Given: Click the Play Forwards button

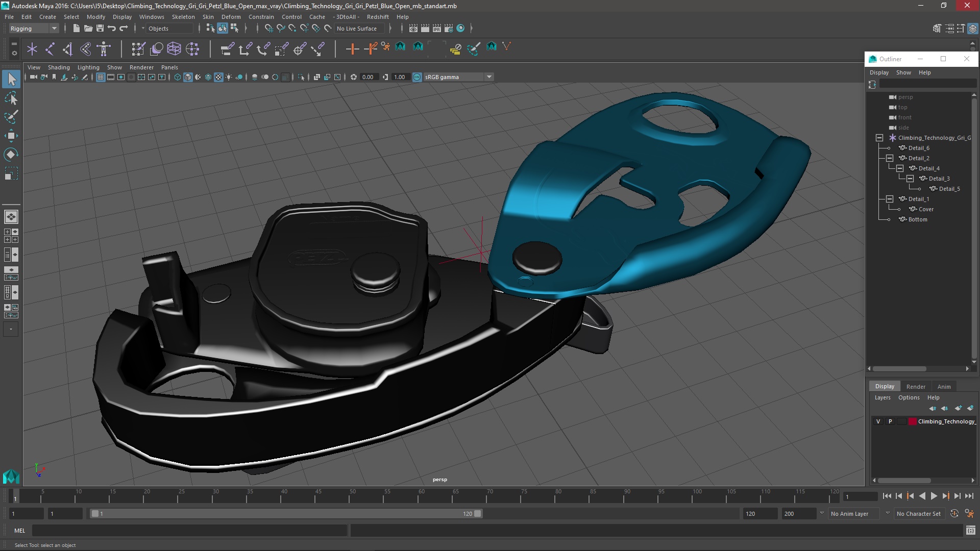Looking at the screenshot, I should 934,496.
